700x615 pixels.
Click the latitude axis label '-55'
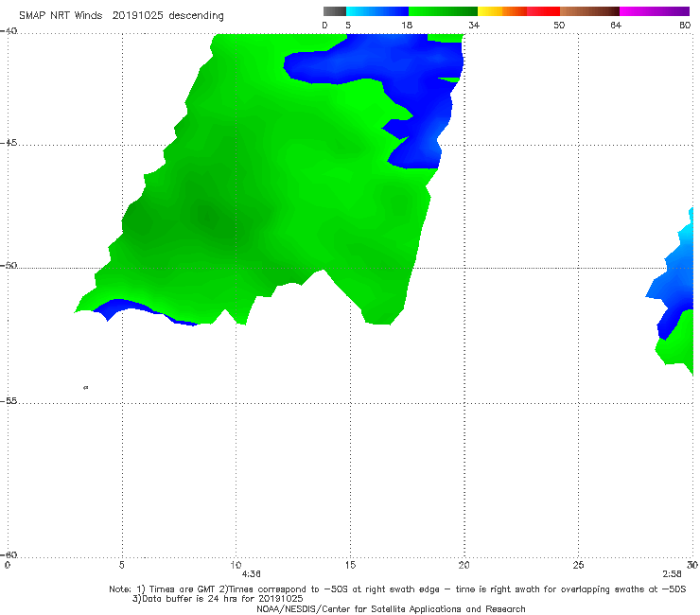coord(9,401)
